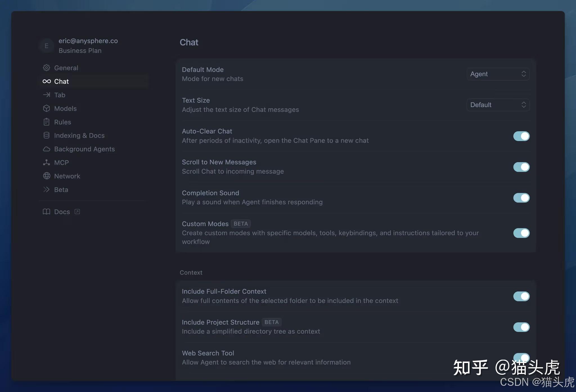576x392 pixels.
Task: Open the Default Mode dropdown showing Agent
Action: [498, 74]
